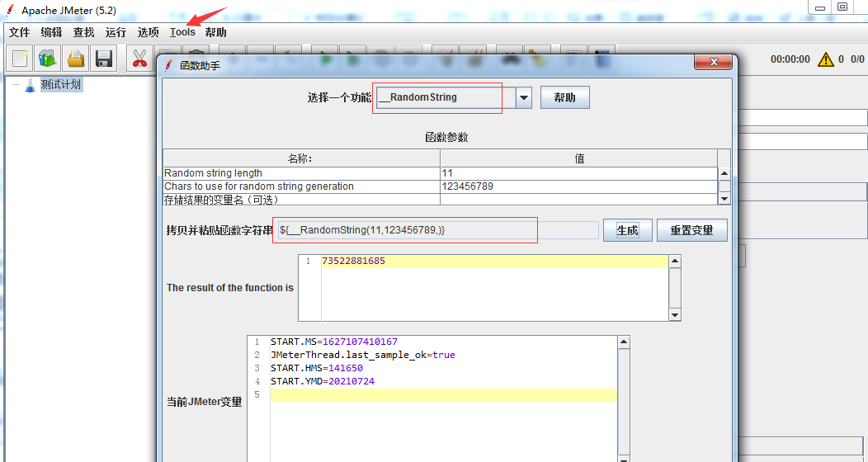Click the 帮助 button in the function helper

point(564,97)
